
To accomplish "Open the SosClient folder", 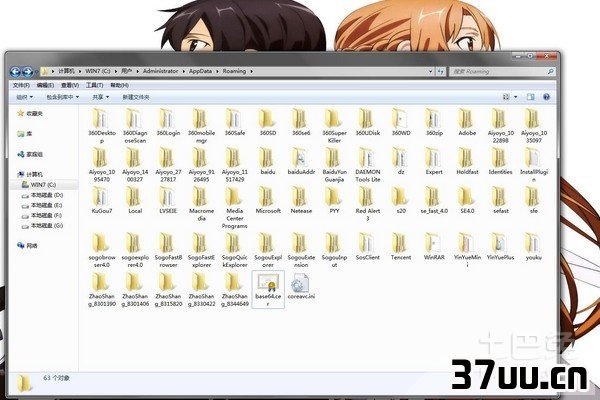I will point(368,247).
